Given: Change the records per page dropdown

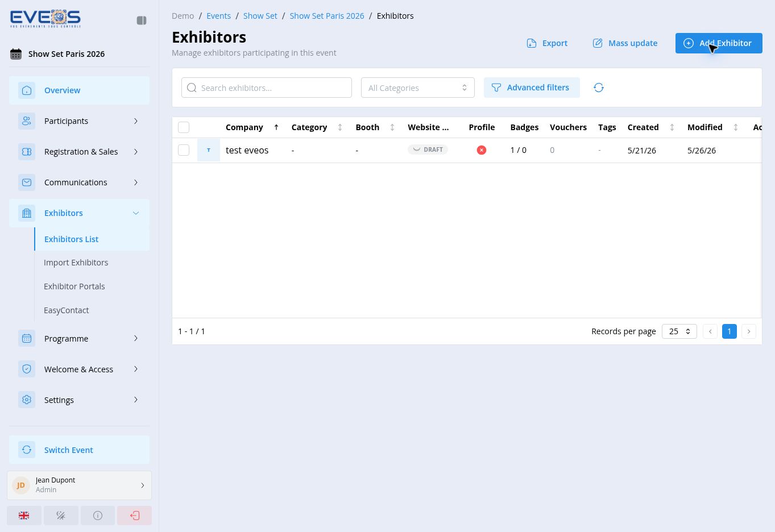Looking at the screenshot, I should tap(679, 331).
